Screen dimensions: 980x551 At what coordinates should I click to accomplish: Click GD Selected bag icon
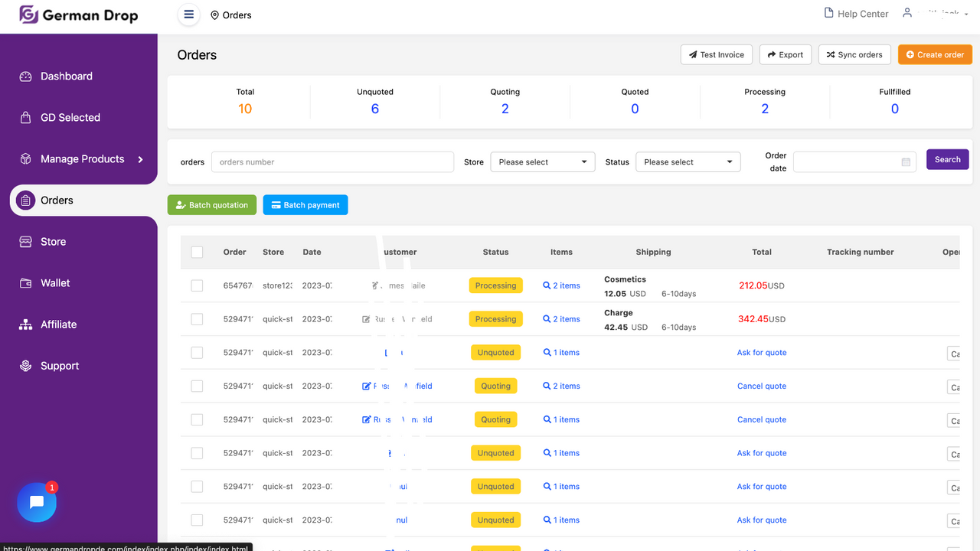pos(25,118)
